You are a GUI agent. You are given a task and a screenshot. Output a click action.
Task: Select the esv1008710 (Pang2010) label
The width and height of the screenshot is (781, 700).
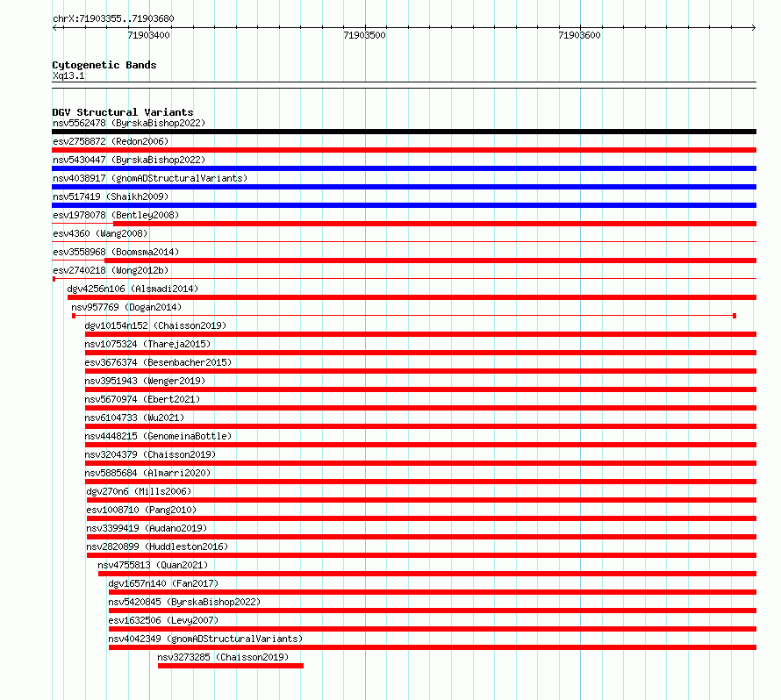pyautogui.click(x=141, y=510)
